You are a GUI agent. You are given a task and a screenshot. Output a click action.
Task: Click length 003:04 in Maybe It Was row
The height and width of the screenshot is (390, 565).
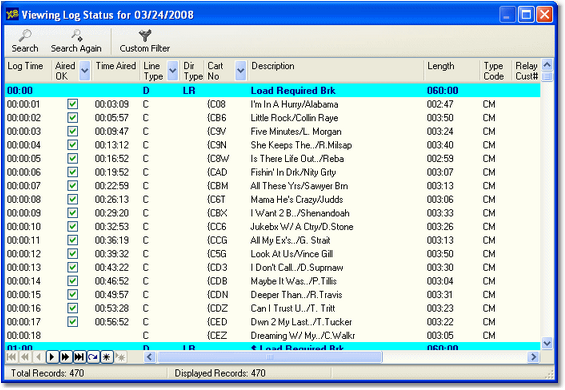pyautogui.click(x=440, y=281)
